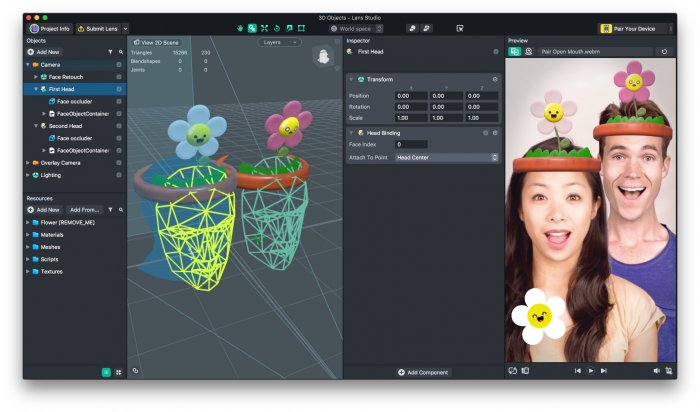
Task: Open the Attach To Point dropdown
Action: [x=446, y=157]
